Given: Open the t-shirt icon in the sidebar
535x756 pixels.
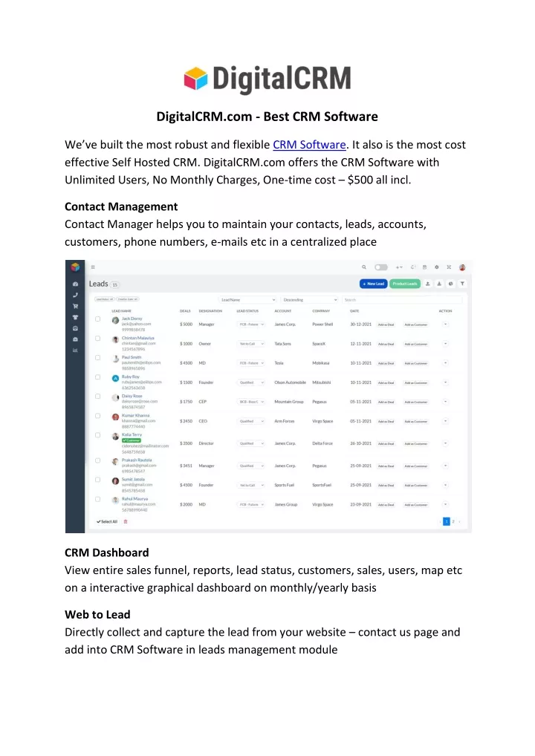Looking at the screenshot, I should click(x=75, y=317).
